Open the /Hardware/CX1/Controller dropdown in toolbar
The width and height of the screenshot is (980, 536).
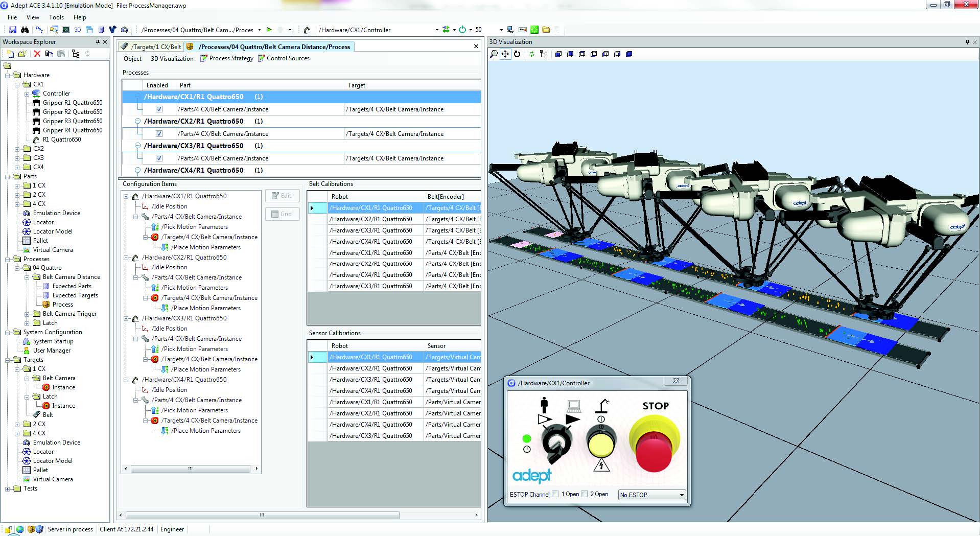[437, 30]
